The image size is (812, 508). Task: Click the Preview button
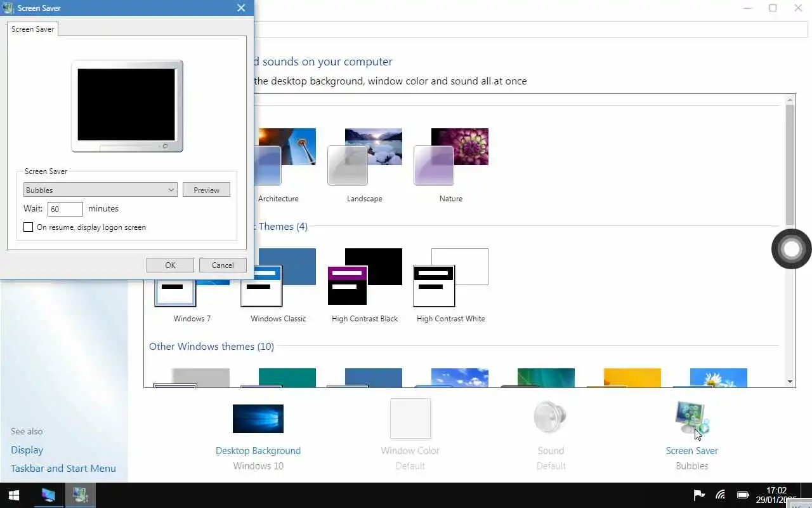click(x=206, y=190)
